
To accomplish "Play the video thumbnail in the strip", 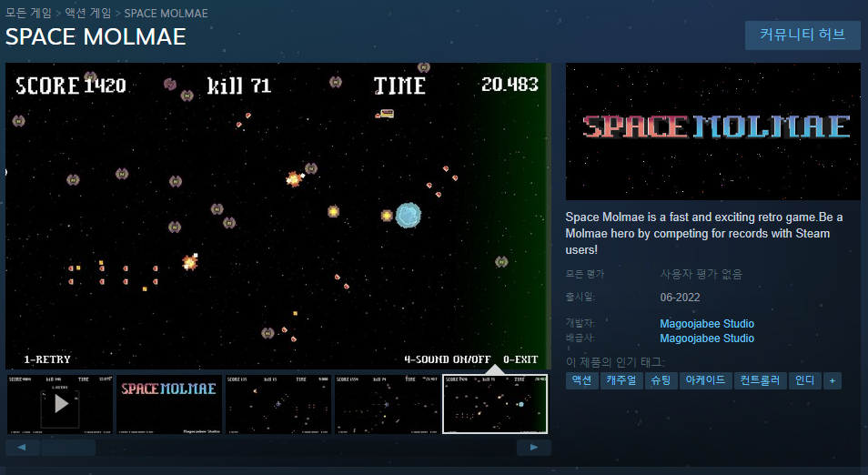I will click(60, 404).
